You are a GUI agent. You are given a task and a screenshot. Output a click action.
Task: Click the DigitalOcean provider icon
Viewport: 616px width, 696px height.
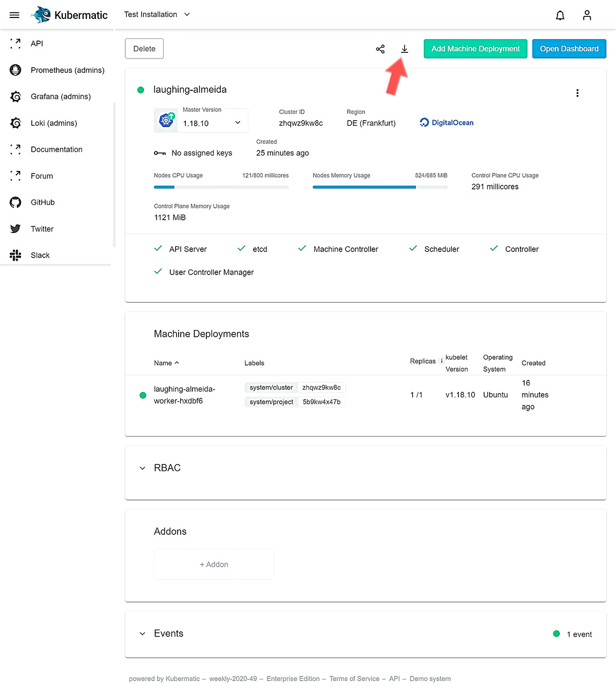coord(424,122)
